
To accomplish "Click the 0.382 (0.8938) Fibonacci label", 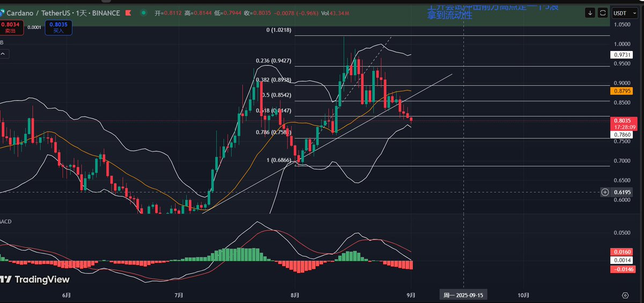I will [273, 79].
